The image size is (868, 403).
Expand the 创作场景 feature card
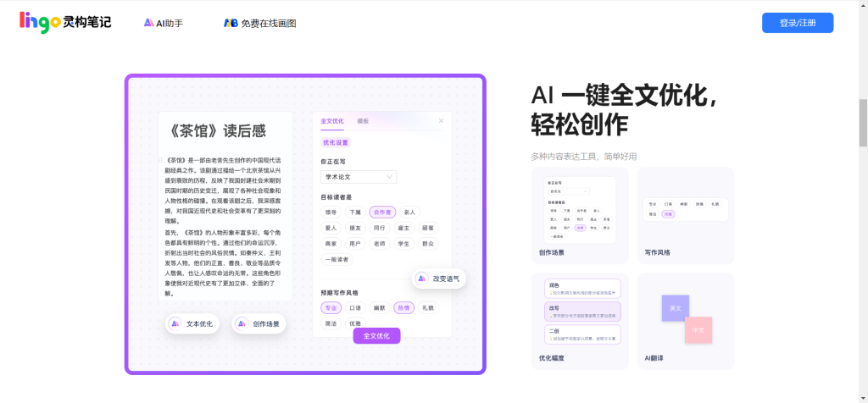(x=580, y=215)
